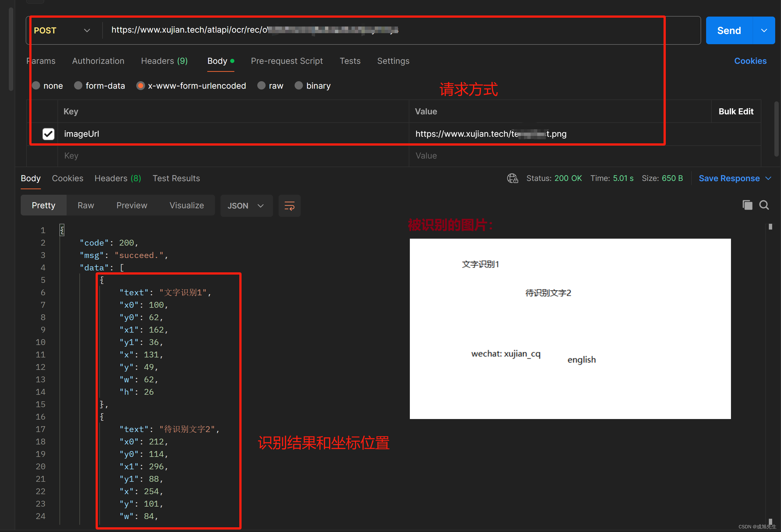Click the "code": 200 line
This screenshot has width=781, height=532.
pyautogui.click(x=109, y=243)
